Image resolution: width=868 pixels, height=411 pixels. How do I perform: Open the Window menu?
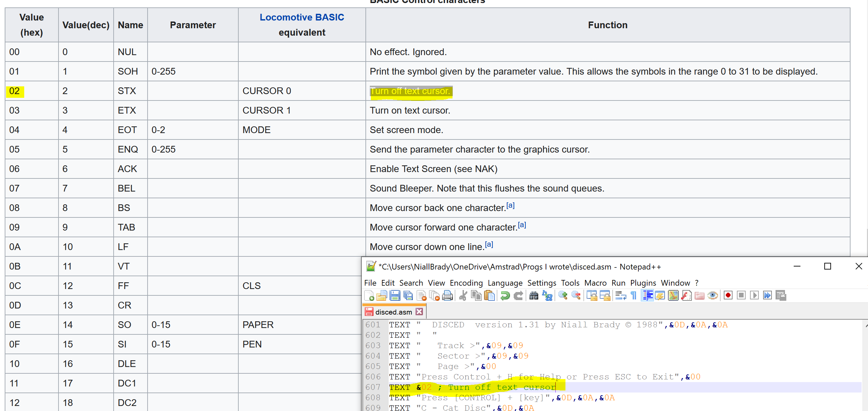pos(676,283)
